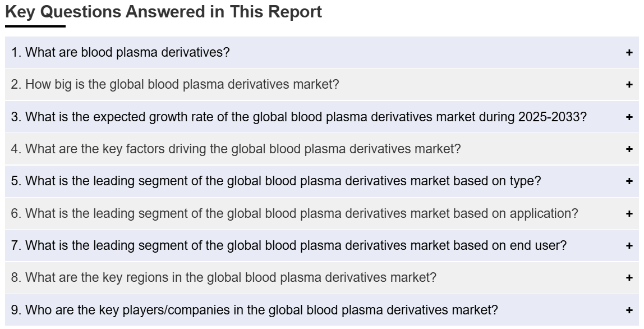Click plus icon for segment based on application
Viewport: 644px width, 329px height.
tap(629, 214)
